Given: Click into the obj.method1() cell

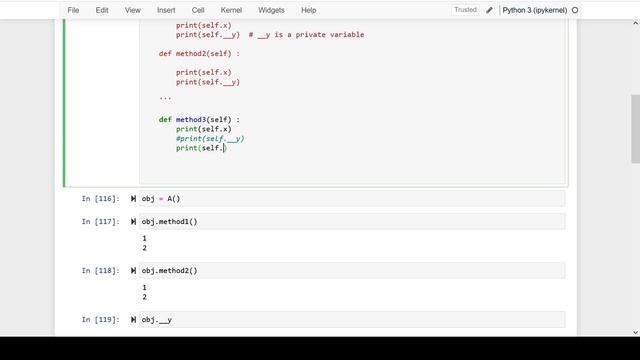Looking at the screenshot, I should (352, 222).
